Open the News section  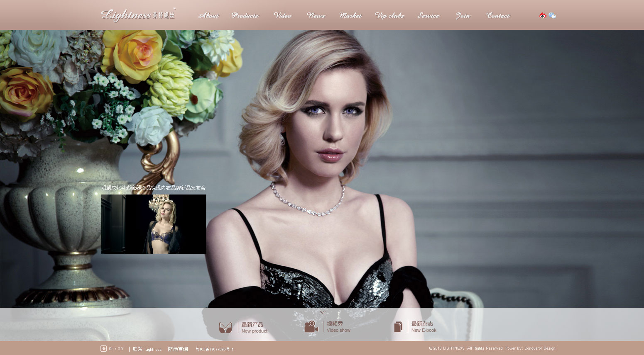coord(316,16)
